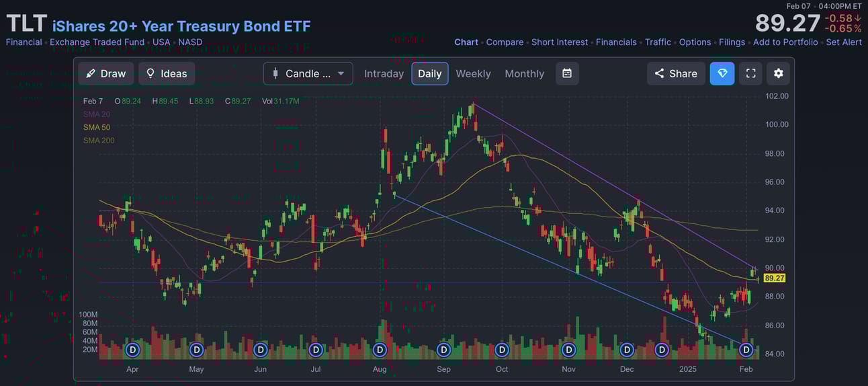Viewport: 868px width, 386px height.
Task: Click the TLT ticker symbol
Action: tap(26, 24)
